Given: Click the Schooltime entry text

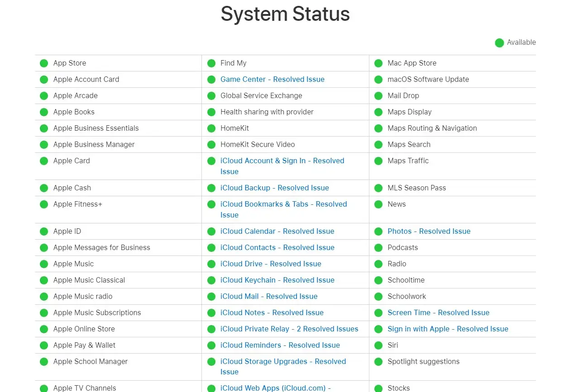Looking at the screenshot, I should click(406, 280).
